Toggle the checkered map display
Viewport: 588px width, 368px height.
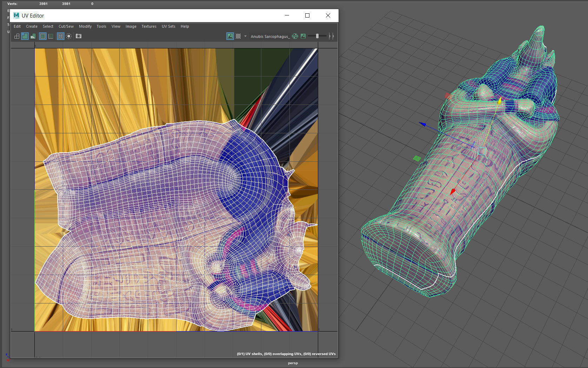(238, 36)
